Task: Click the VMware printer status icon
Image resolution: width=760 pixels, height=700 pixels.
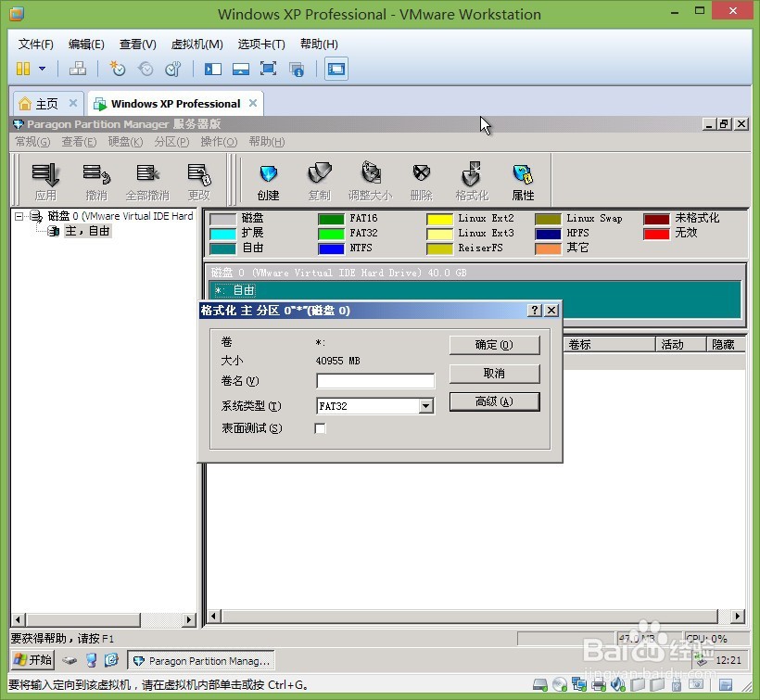Action: pyautogui.click(x=599, y=685)
